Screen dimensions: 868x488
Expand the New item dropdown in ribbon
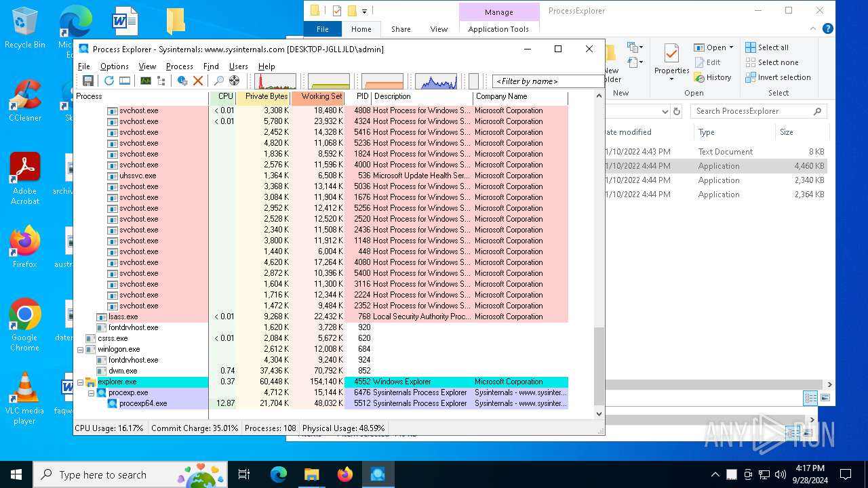coord(635,47)
